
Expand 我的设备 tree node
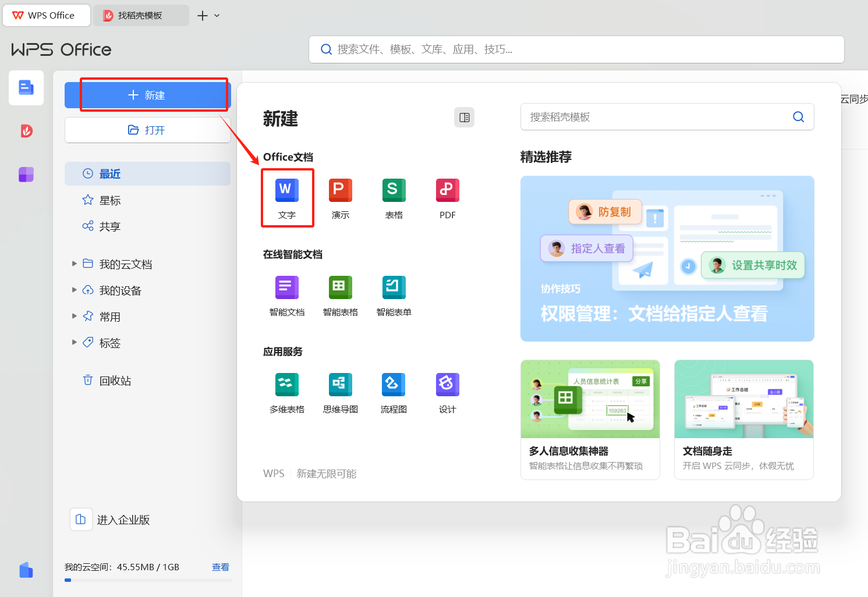75,290
